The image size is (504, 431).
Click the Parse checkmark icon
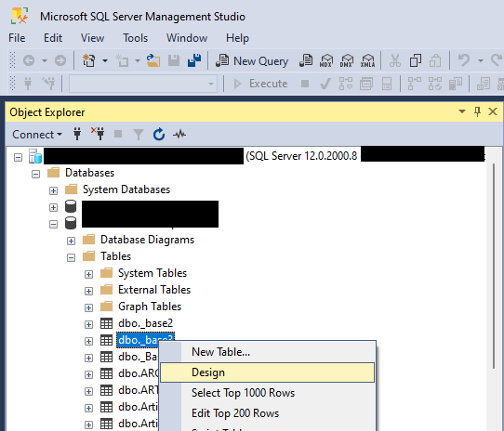tap(325, 84)
